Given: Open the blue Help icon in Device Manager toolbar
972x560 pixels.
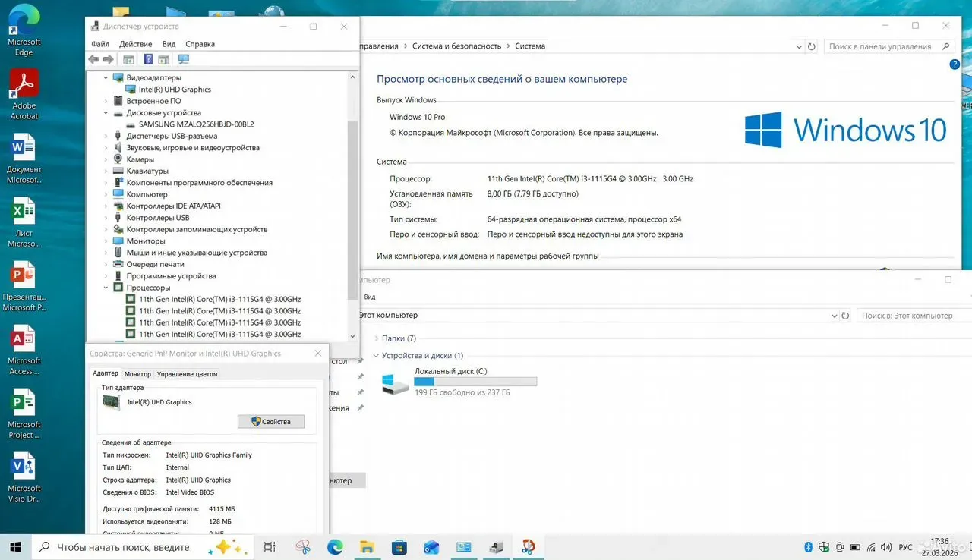Looking at the screenshot, I should tap(148, 59).
